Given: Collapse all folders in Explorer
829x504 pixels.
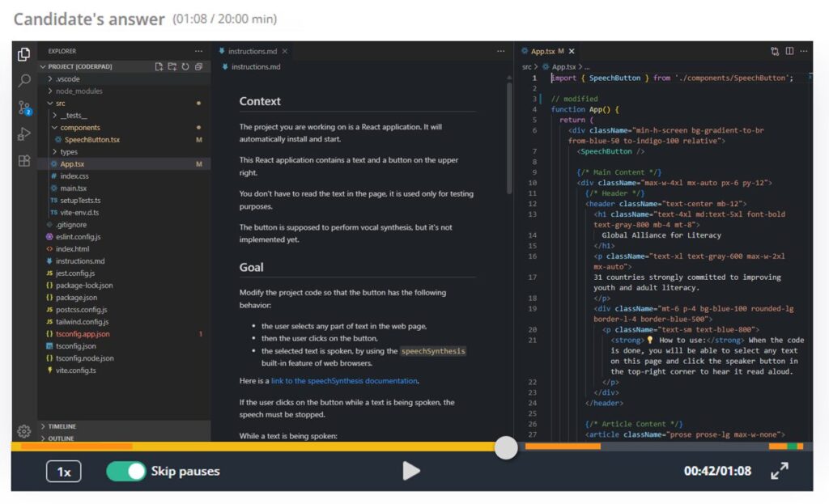Looking at the screenshot, I should [x=198, y=67].
